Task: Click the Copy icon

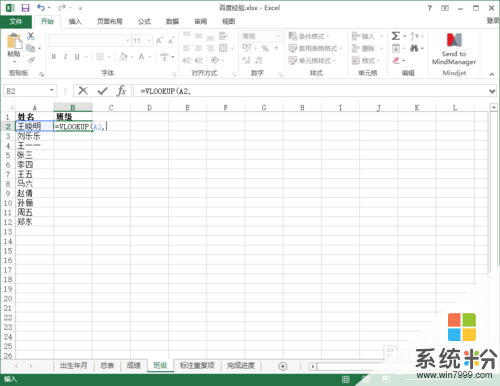Action: [x=31, y=48]
